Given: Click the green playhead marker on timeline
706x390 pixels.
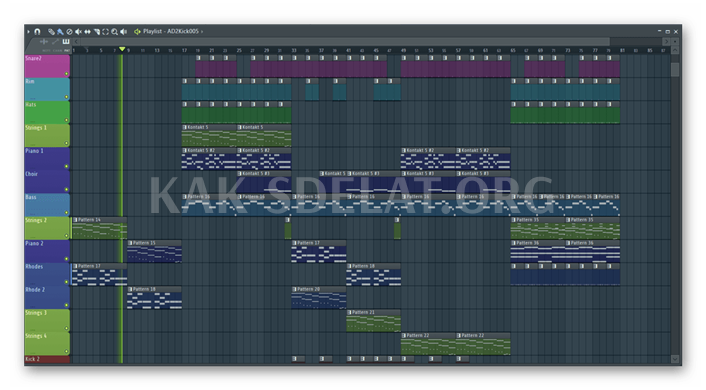Looking at the screenshot, I should 122,49.
